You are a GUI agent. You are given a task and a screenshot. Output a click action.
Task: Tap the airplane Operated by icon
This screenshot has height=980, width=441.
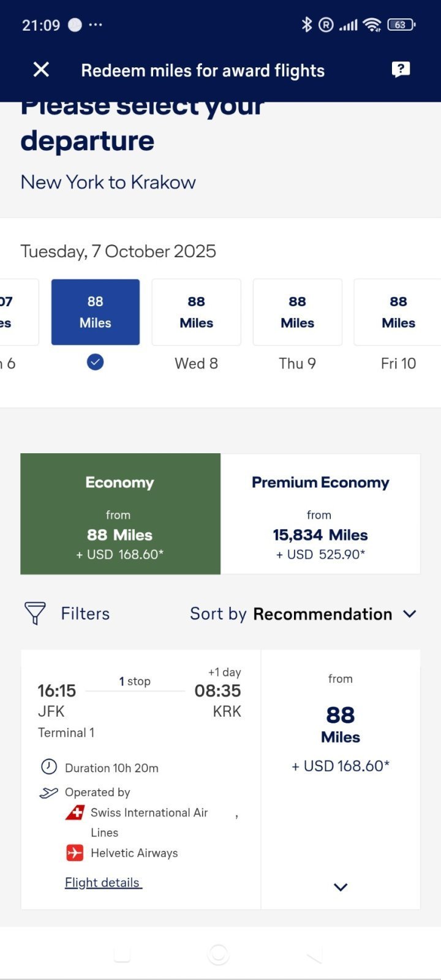tap(48, 793)
